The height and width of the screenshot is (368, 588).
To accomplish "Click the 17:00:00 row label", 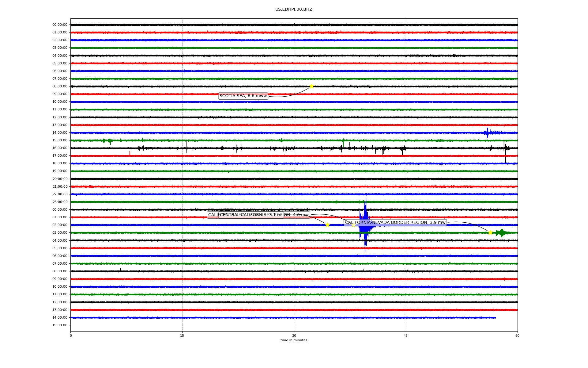I will (x=60, y=155).
